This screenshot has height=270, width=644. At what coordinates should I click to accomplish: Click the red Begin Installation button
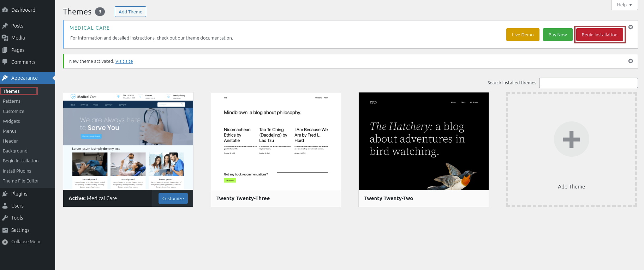coord(600,35)
